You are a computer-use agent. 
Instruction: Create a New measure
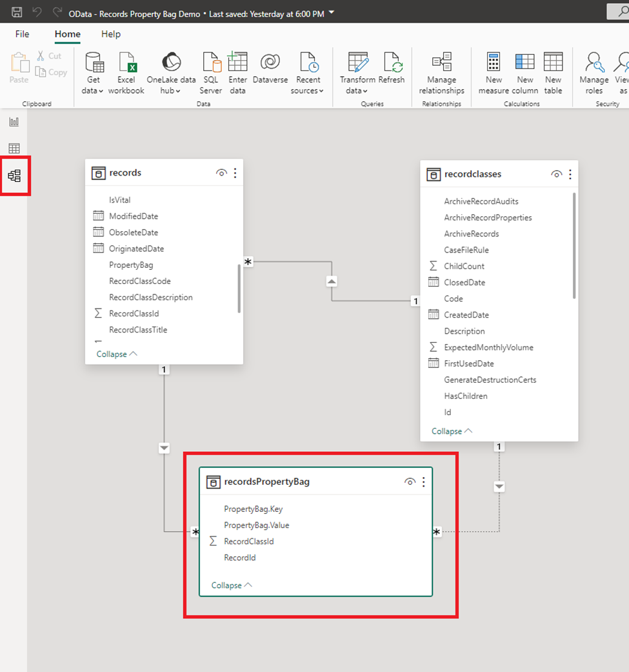pos(494,73)
